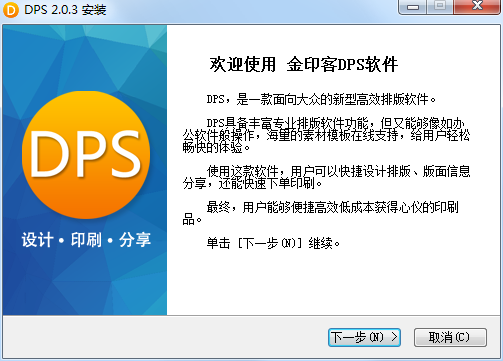The width and height of the screenshot is (503, 361).
Task: Close the DPS installer window
Action: tap(477, 6)
